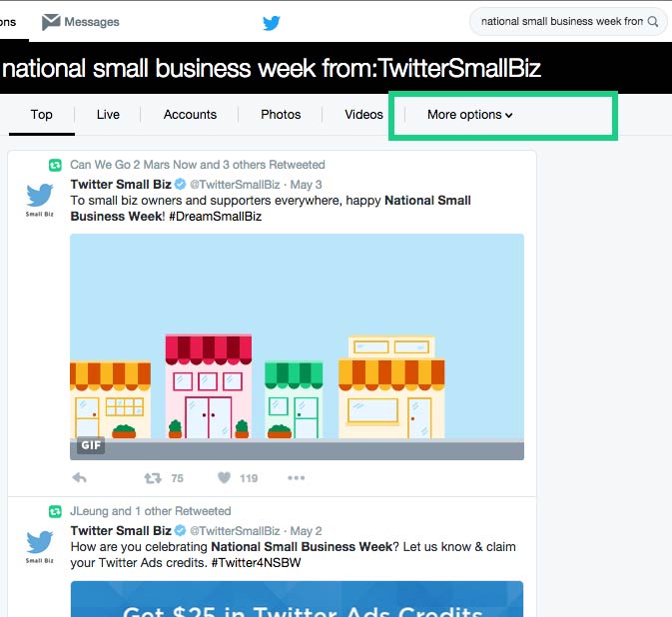Reply to the May 3 tweet
Image resolution: width=672 pixels, height=617 pixels.
click(x=79, y=478)
